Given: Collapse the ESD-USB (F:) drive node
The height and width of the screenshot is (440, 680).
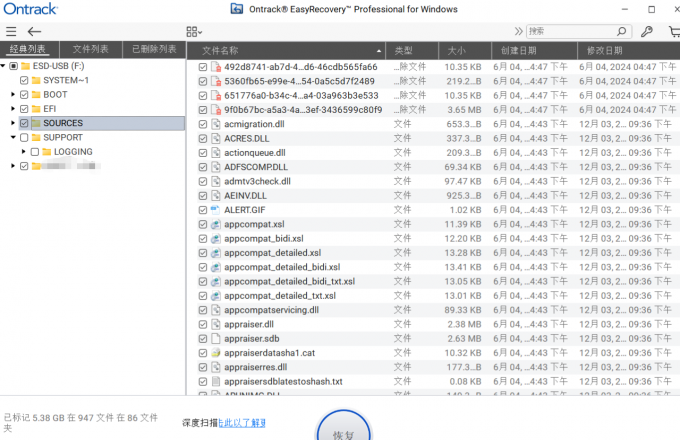Looking at the screenshot, I should click(x=3, y=66).
